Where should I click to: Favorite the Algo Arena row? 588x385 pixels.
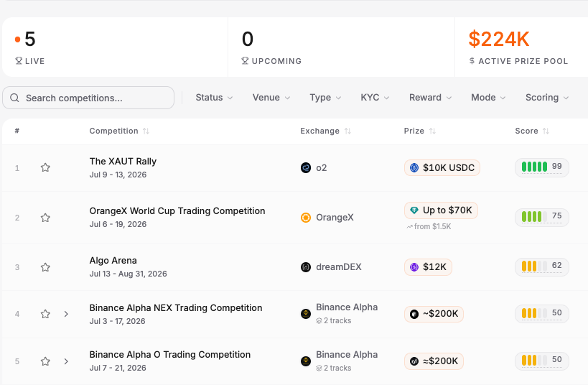tap(45, 266)
